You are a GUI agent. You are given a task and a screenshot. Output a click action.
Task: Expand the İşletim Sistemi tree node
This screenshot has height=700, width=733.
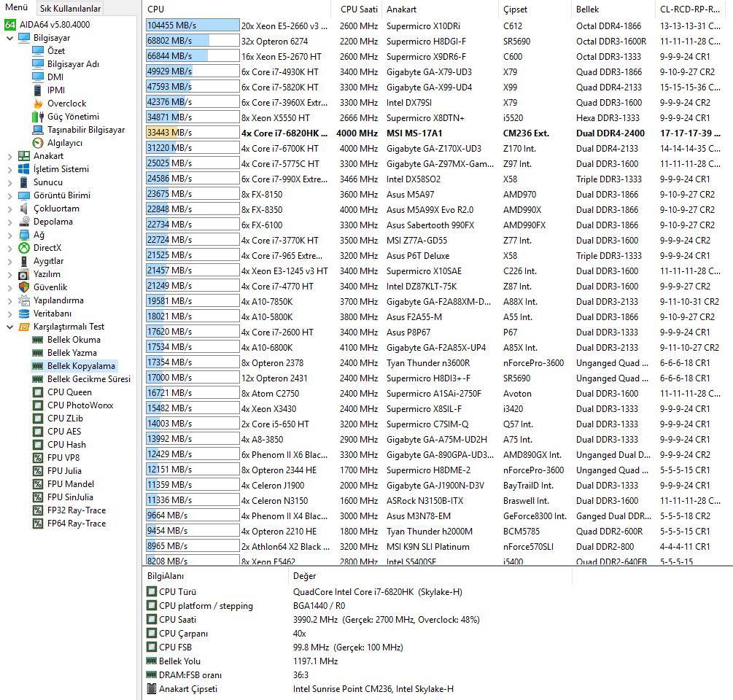[x=9, y=169]
